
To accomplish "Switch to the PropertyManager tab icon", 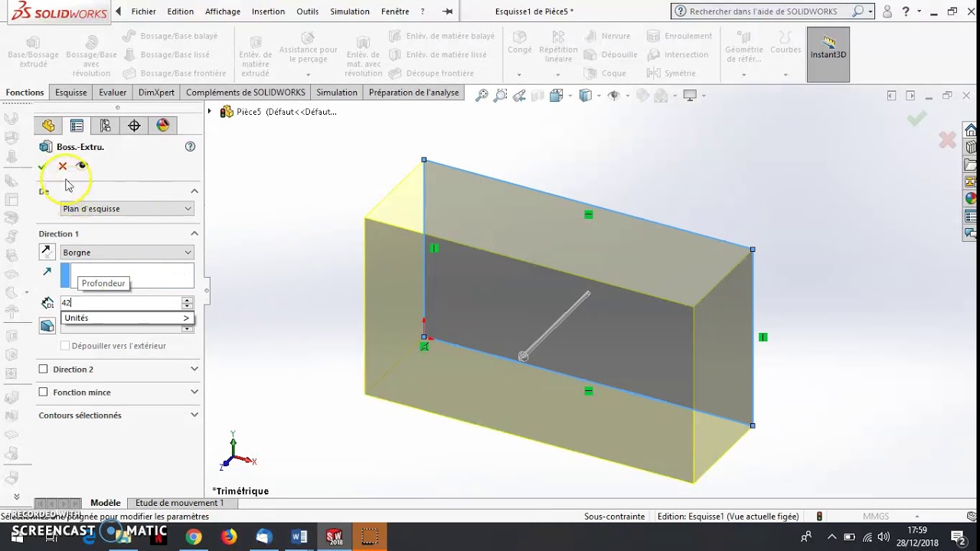I will [x=77, y=126].
